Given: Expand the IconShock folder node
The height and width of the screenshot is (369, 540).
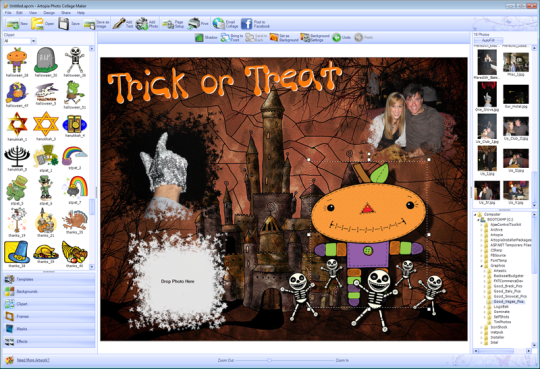Looking at the screenshot, I should 481,327.
